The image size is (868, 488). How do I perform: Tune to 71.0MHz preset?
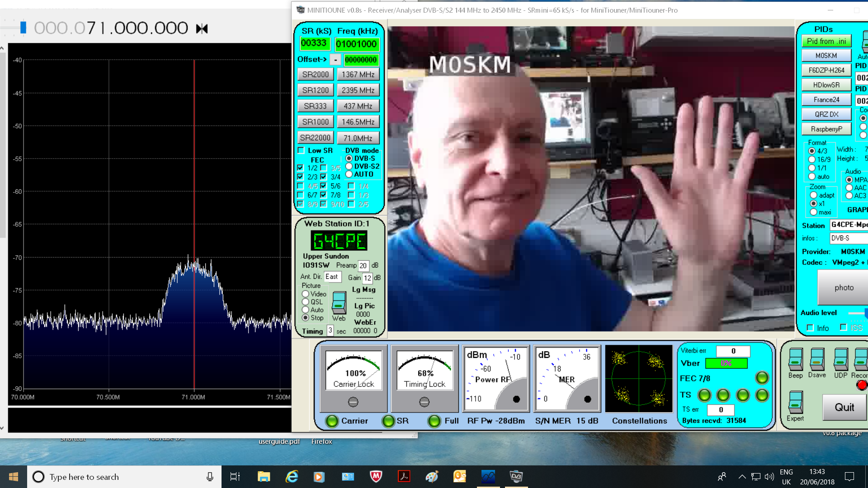[358, 138]
